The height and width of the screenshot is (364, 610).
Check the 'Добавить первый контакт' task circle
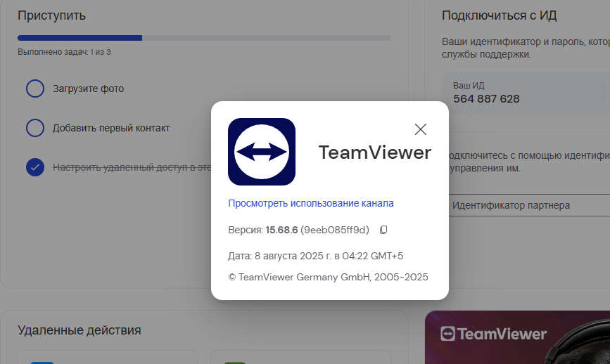click(x=35, y=128)
